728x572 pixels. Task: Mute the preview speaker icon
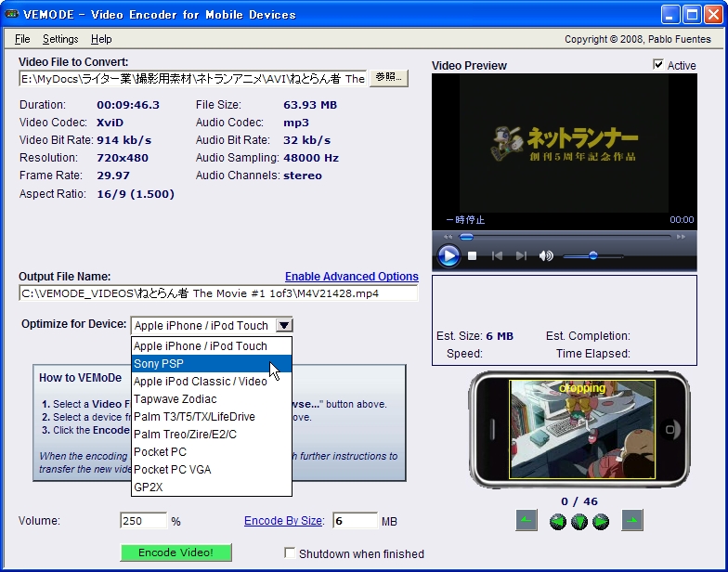546,256
